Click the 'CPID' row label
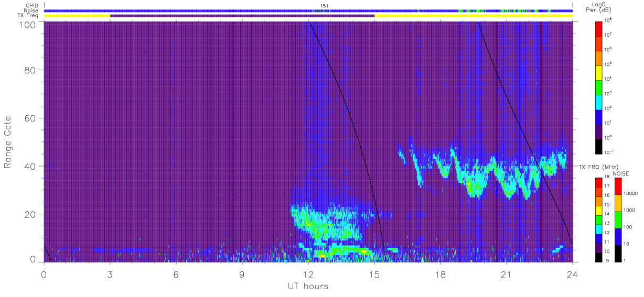 click(32, 5)
